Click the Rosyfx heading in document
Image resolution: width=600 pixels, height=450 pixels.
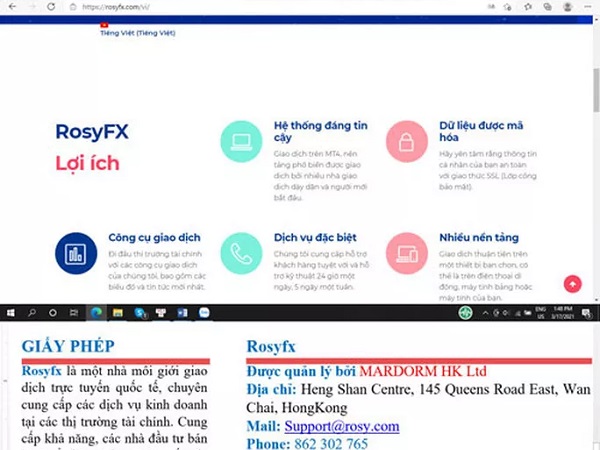[x=271, y=347]
